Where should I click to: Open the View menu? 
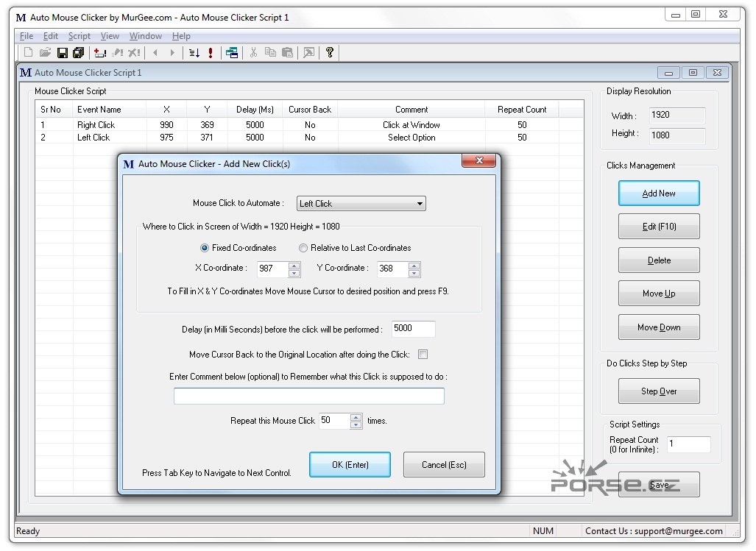(110, 36)
